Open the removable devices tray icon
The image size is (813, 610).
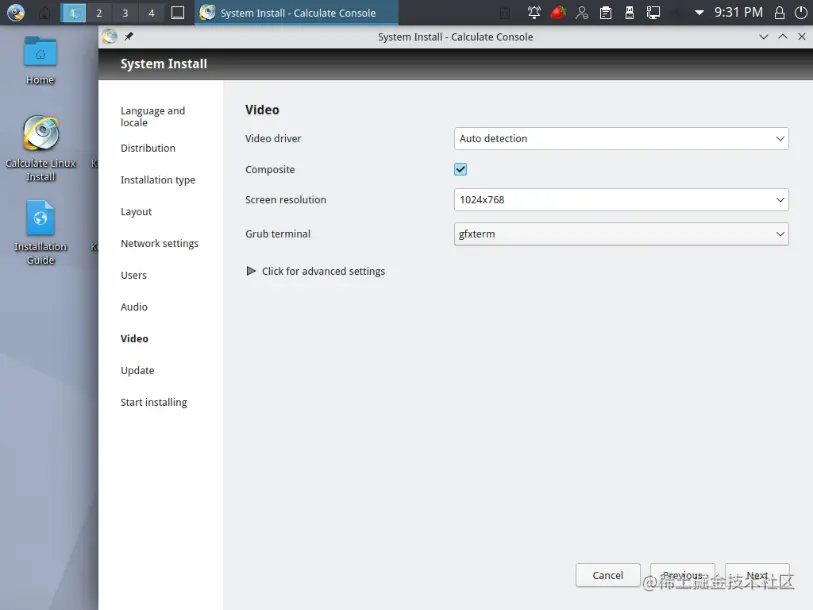coord(629,12)
